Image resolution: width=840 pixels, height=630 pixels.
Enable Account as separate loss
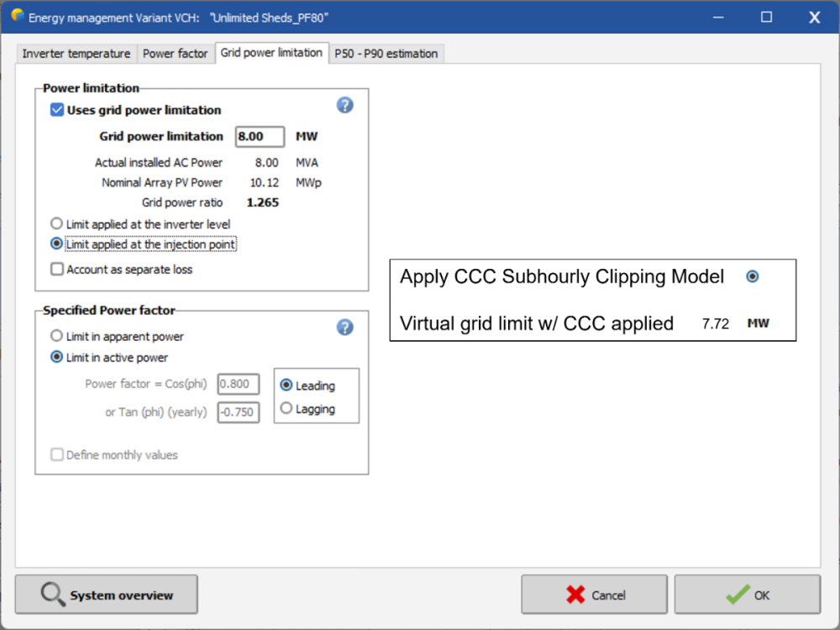point(57,270)
